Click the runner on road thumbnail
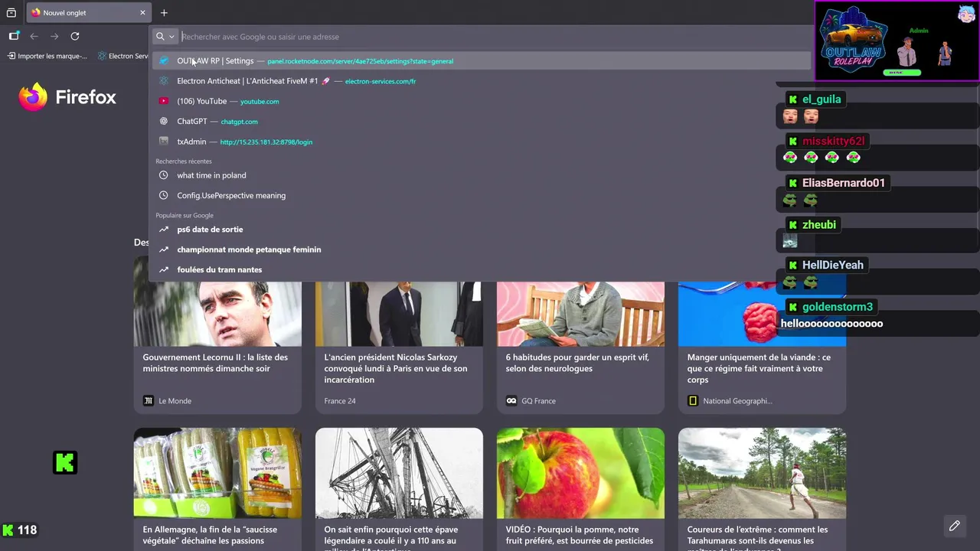The height and width of the screenshot is (551, 980). pyautogui.click(x=762, y=472)
